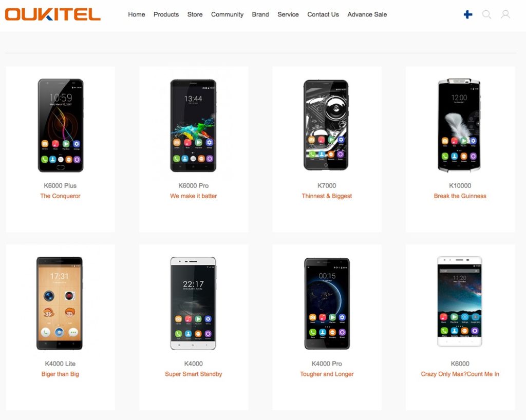Screen dimensions: 526x420
Task: View the K7000 phone thumbnail
Action: [326, 125]
